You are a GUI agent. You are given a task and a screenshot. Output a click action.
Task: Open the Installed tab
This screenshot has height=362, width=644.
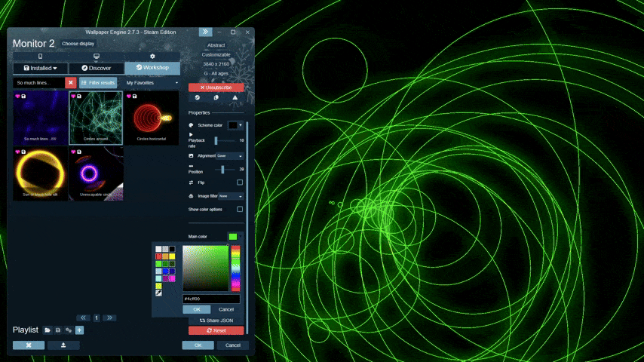[x=40, y=68]
